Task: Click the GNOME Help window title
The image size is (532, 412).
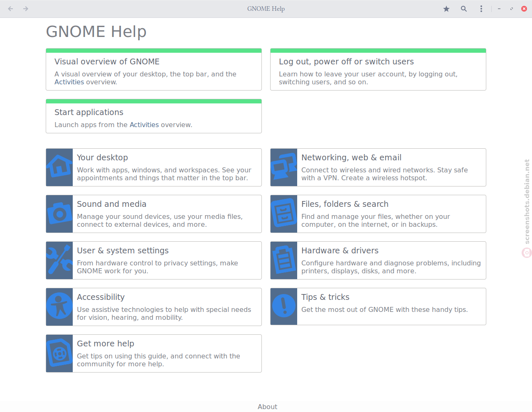Action: [x=266, y=9]
